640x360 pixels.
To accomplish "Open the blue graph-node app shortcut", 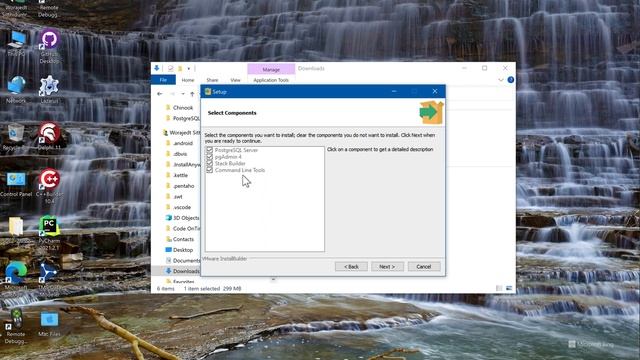I will 49,273.
